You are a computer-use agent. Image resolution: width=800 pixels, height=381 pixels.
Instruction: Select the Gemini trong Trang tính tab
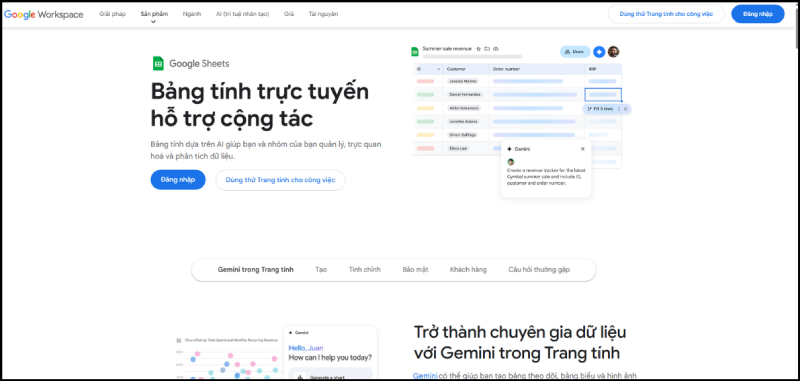point(256,270)
